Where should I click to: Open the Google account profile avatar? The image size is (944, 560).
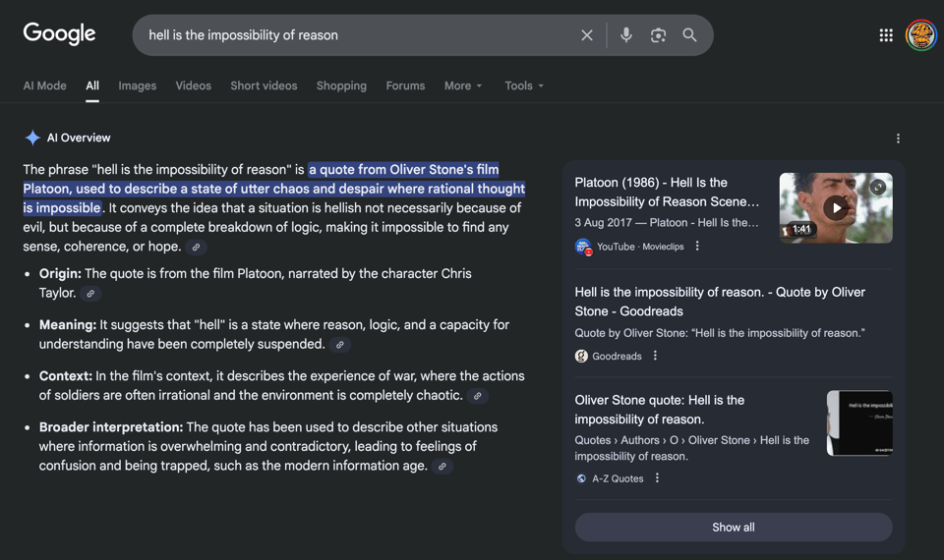click(921, 35)
